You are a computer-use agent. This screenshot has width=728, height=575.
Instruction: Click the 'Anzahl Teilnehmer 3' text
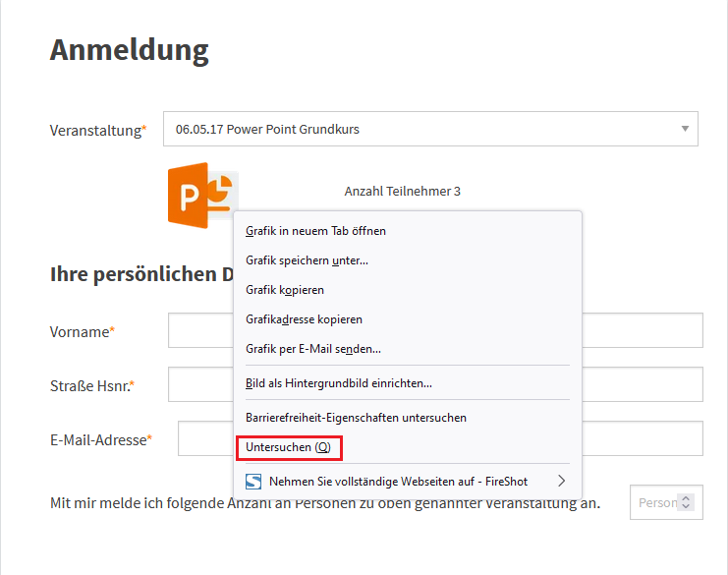[x=402, y=192]
